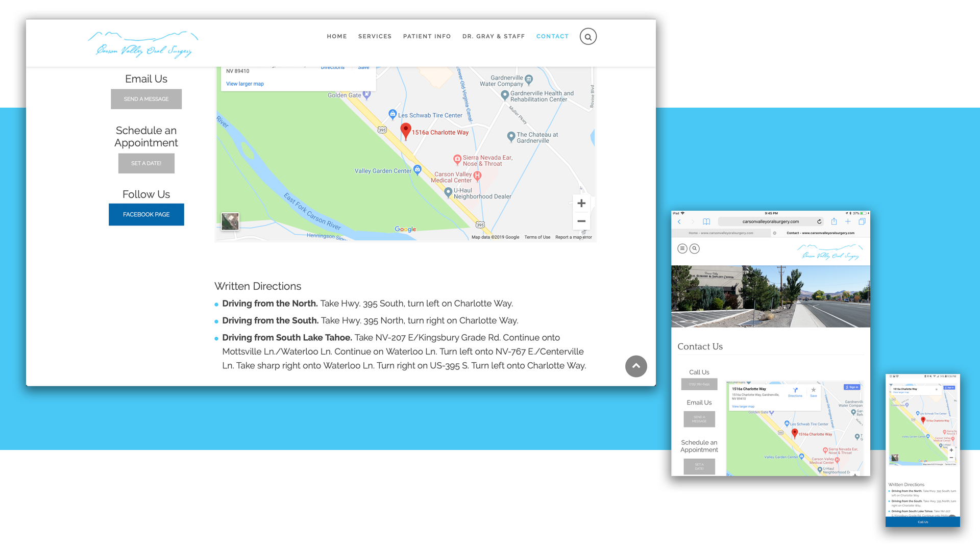This screenshot has height=551, width=980.
Task: Toggle satellite view thumbnail on map
Action: 230,221
